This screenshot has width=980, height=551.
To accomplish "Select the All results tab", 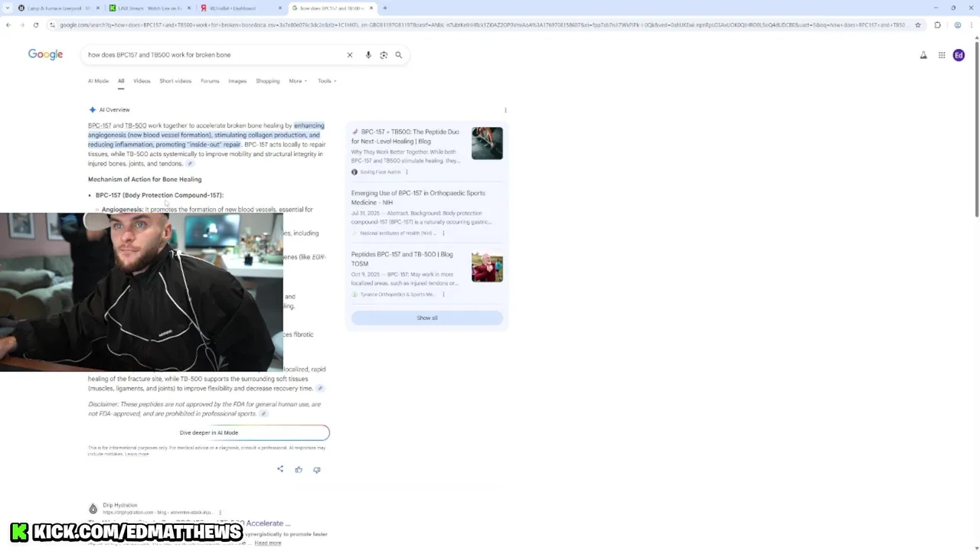I will click(121, 80).
